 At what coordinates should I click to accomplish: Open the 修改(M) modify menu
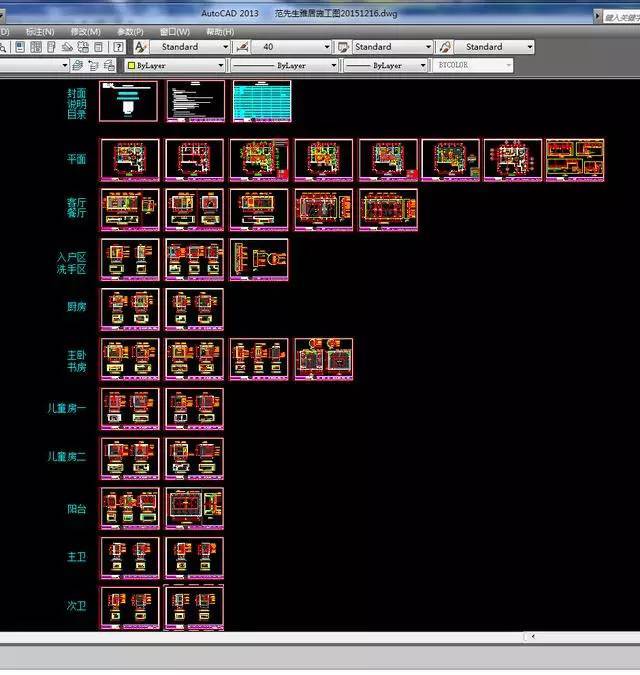pos(86,31)
